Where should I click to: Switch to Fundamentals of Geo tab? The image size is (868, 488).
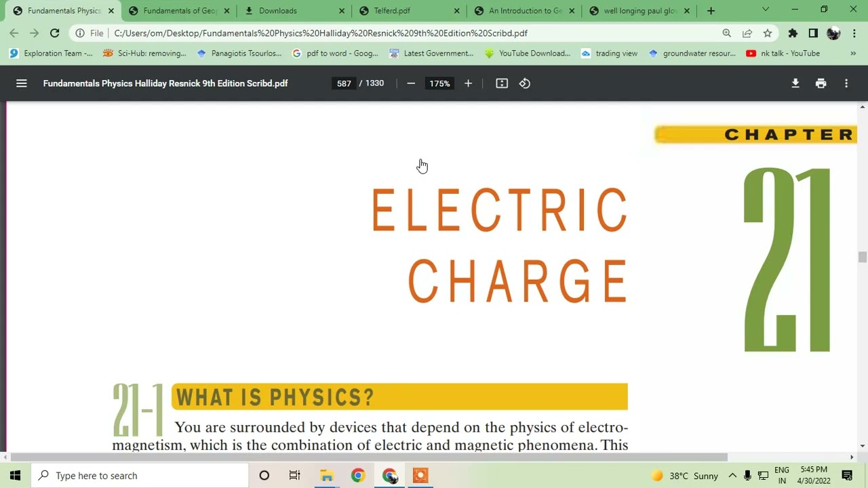(180, 11)
